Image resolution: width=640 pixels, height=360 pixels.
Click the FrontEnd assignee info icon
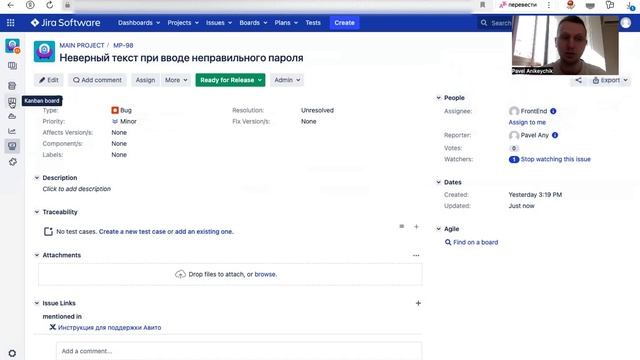point(553,111)
